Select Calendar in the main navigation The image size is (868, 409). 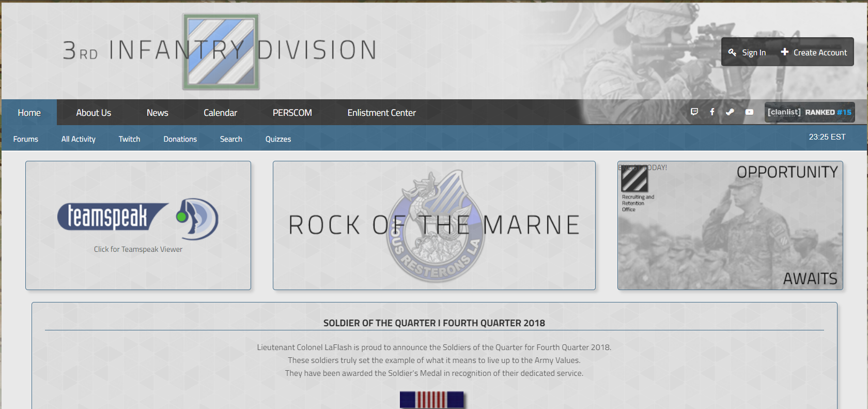click(x=220, y=113)
